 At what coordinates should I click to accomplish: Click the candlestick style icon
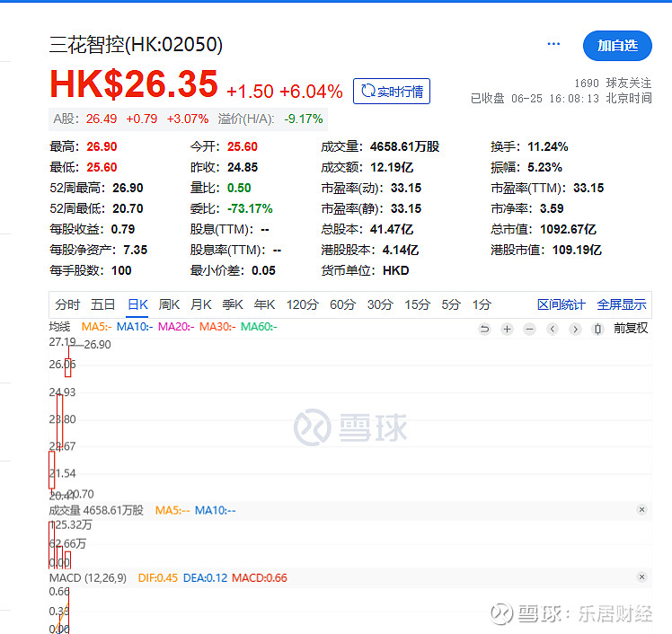click(x=597, y=329)
